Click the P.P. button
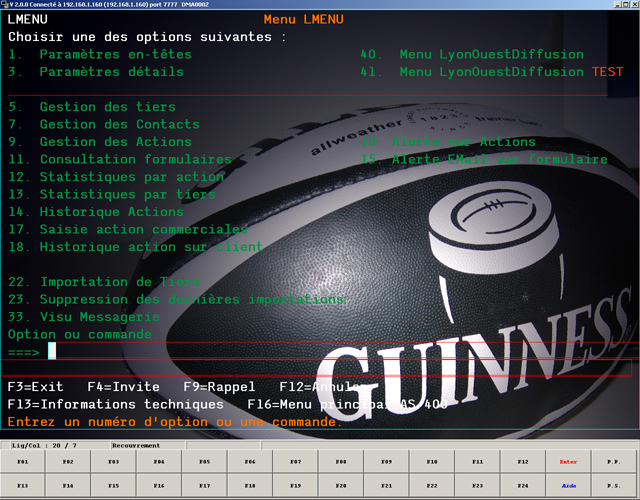This screenshot has height=500, width=640. click(614, 462)
